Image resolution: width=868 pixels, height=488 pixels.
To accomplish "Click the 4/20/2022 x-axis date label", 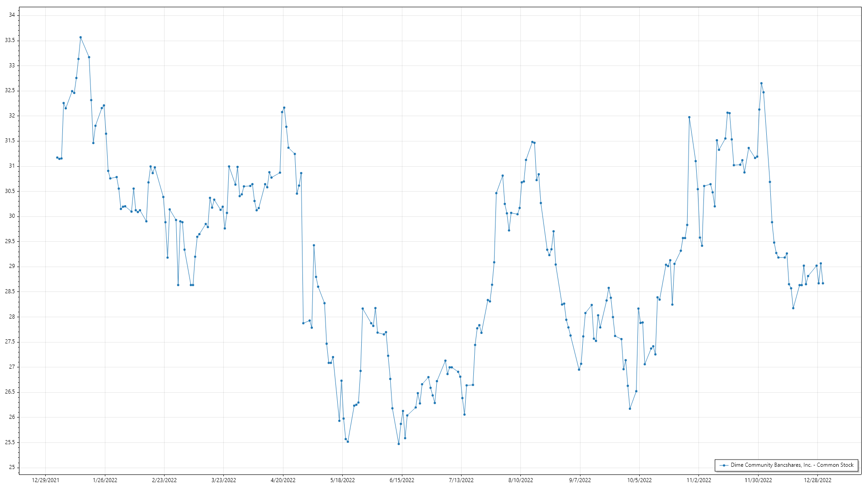I will tap(283, 480).
